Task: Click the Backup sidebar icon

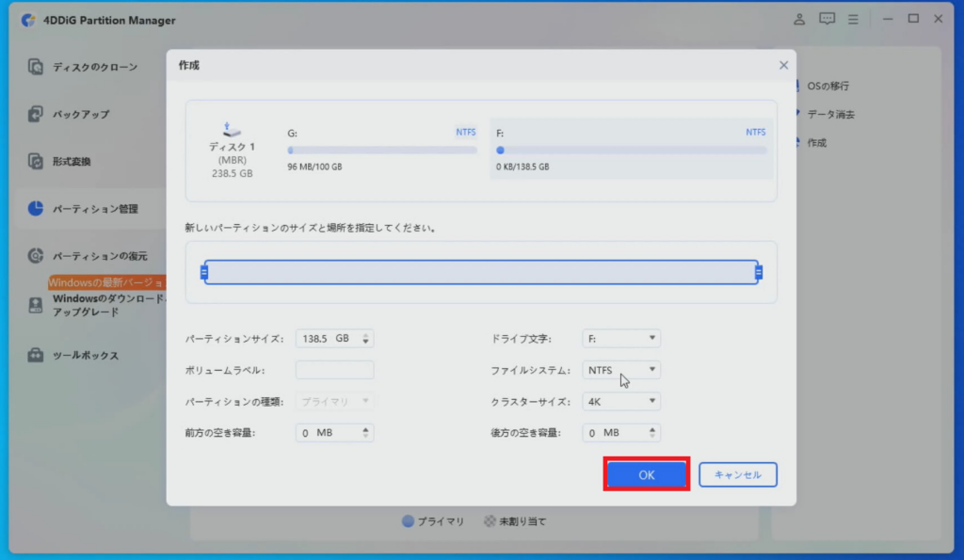Action: click(36, 114)
